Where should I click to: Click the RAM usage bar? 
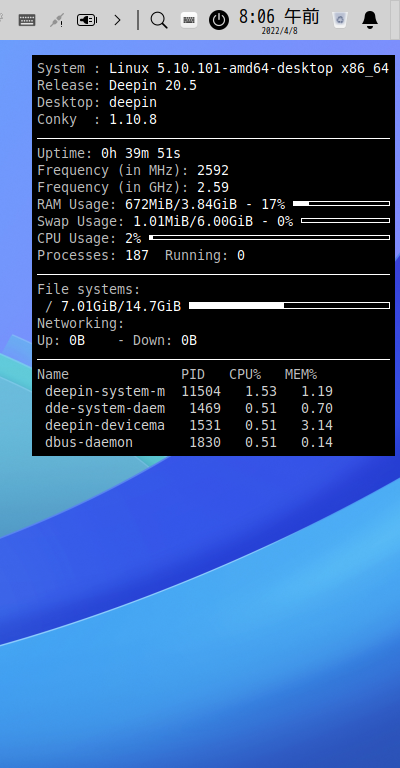point(341,203)
